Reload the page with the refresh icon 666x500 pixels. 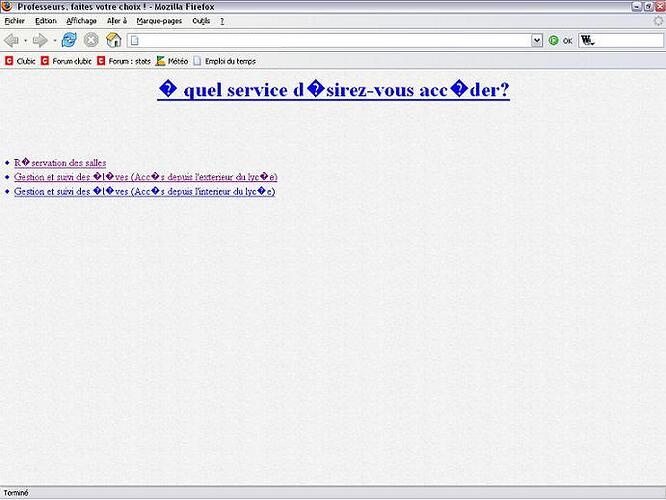69,40
